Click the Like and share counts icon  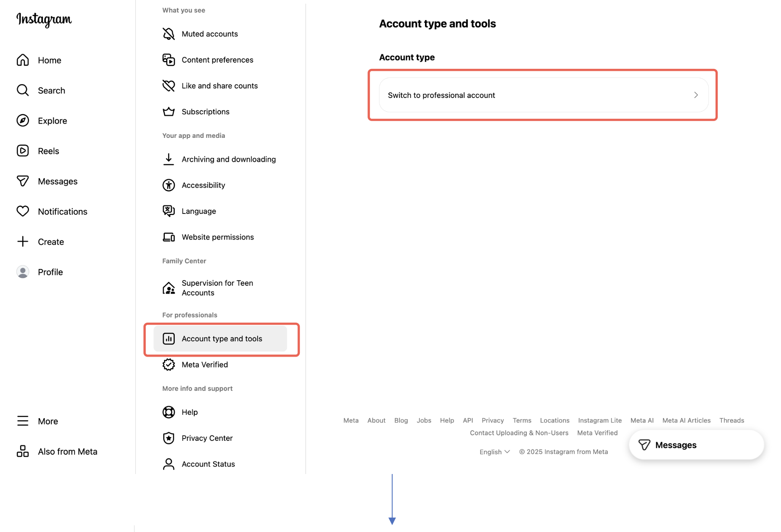point(169,85)
